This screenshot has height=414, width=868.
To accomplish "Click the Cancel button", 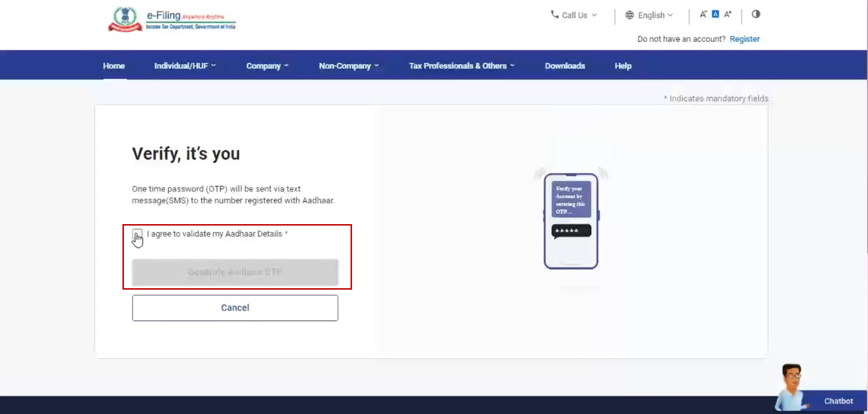I will click(235, 308).
